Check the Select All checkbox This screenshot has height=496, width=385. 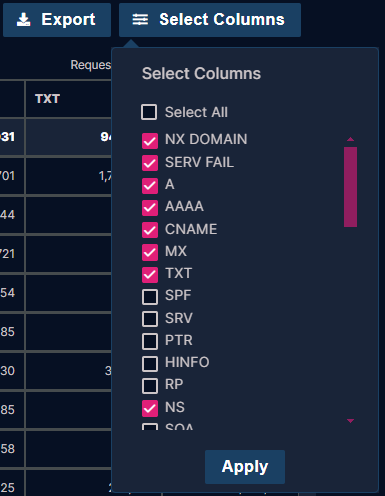click(x=149, y=112)
